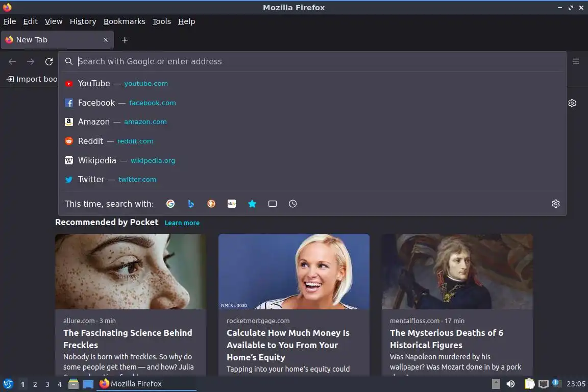Viewport: 588px width, 392px height.
Task: Search this time with Google icon
Action: (170, 204)
